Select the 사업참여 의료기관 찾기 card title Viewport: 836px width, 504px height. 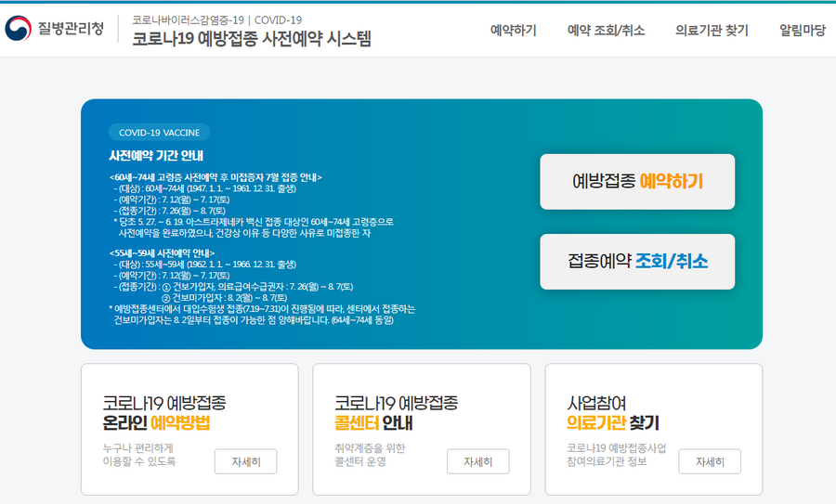613,413
